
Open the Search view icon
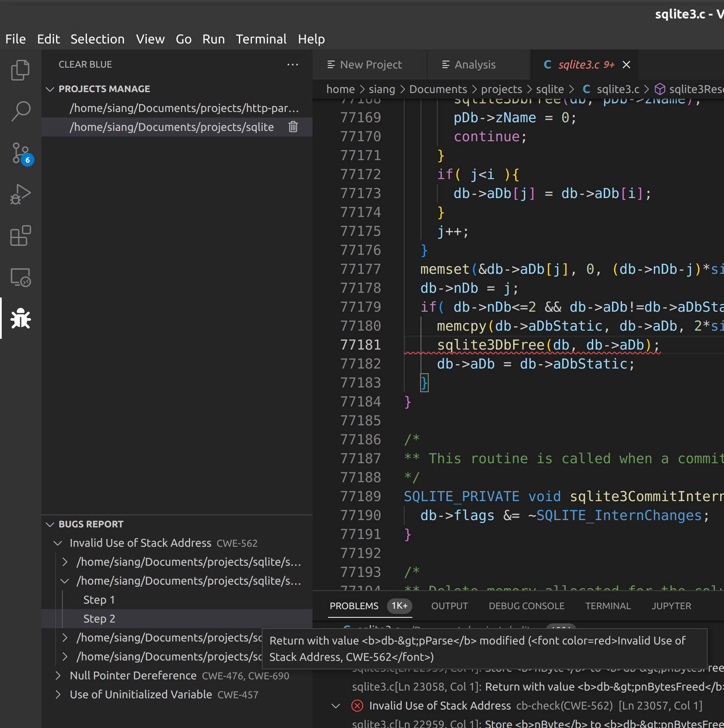pos(20,112)
